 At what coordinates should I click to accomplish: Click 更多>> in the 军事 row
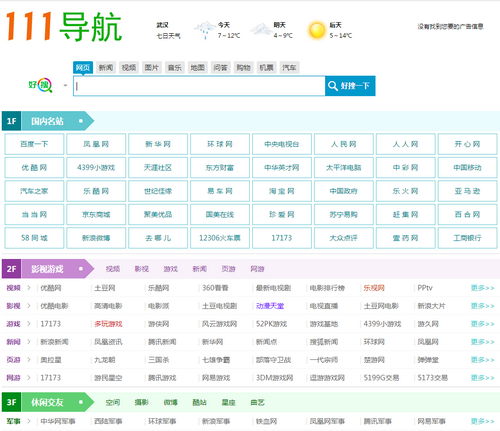coord(482,421)
